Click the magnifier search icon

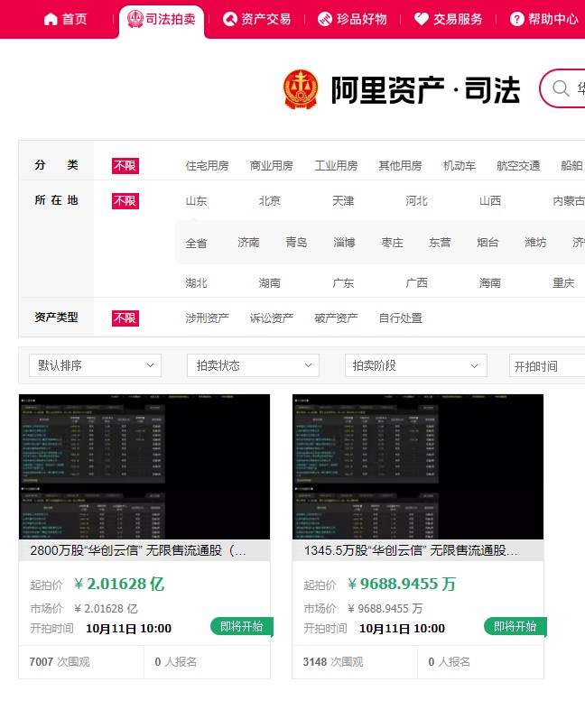tap(561, 88)
